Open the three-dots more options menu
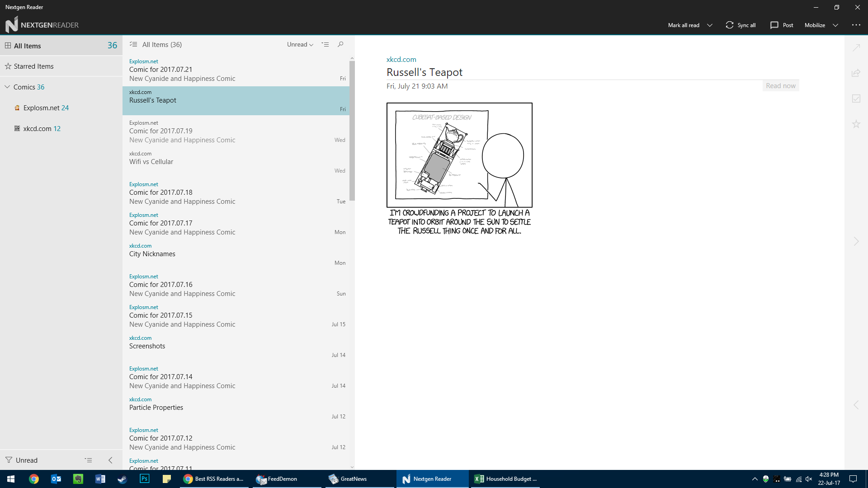 [x=856, y=25]
